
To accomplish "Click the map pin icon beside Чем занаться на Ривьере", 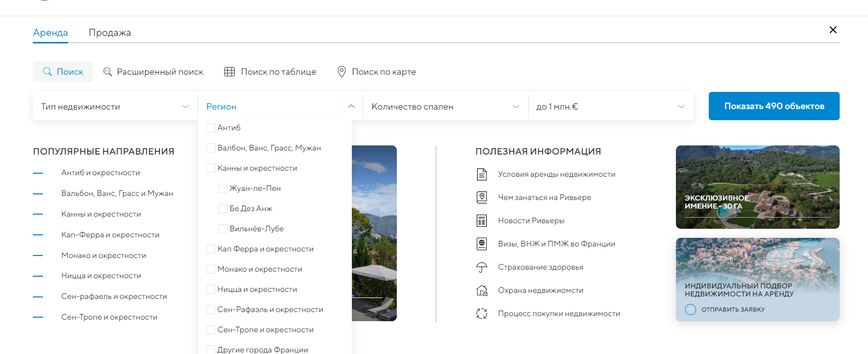I will (482, 197).
